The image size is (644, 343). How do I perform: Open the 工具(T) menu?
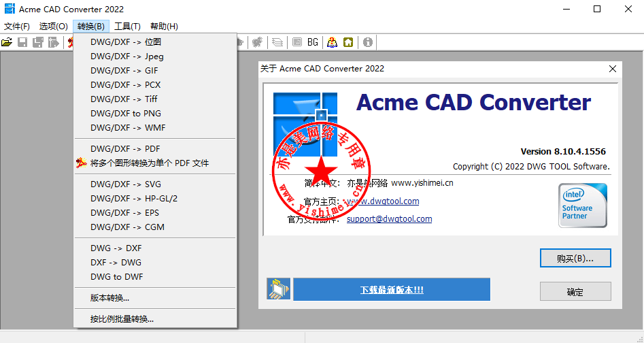127,27
